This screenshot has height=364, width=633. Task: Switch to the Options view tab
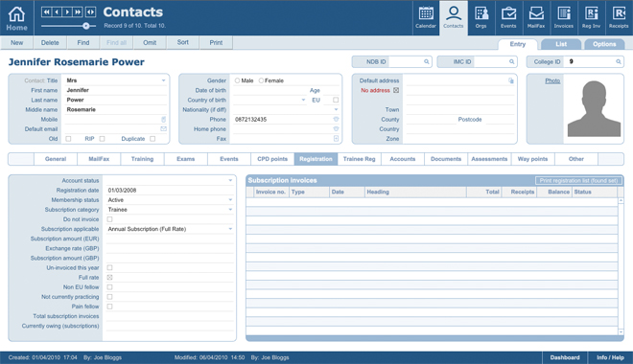coord(604,44)
